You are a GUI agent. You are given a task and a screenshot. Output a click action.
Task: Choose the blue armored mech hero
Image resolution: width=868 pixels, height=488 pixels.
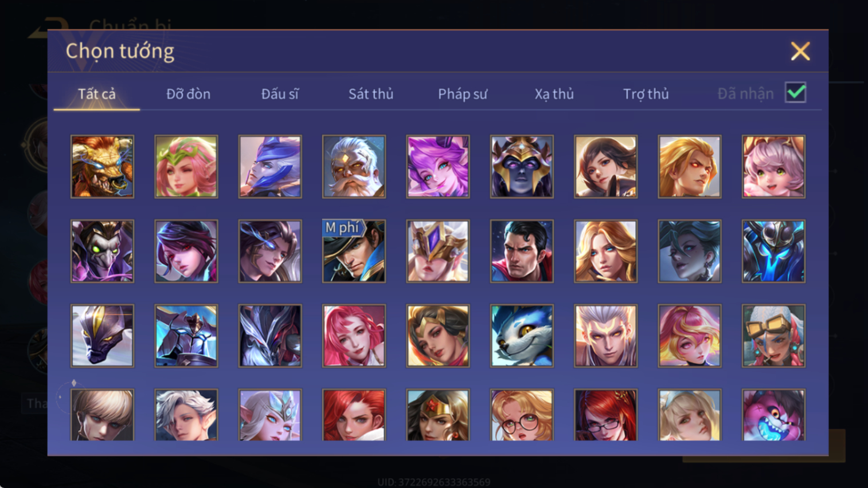click(773, 251)
